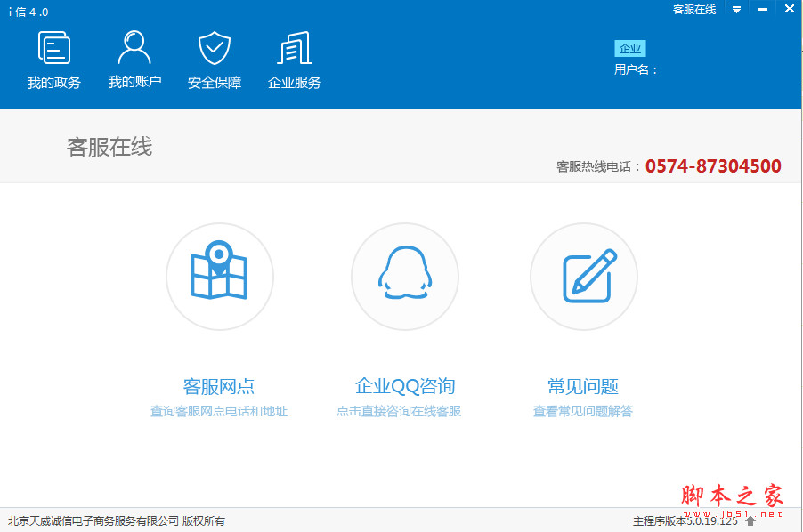The height and width of the screenshot is (532, 803).
Task: Open the 企业服务 building icon
Action: pos(295,47)
